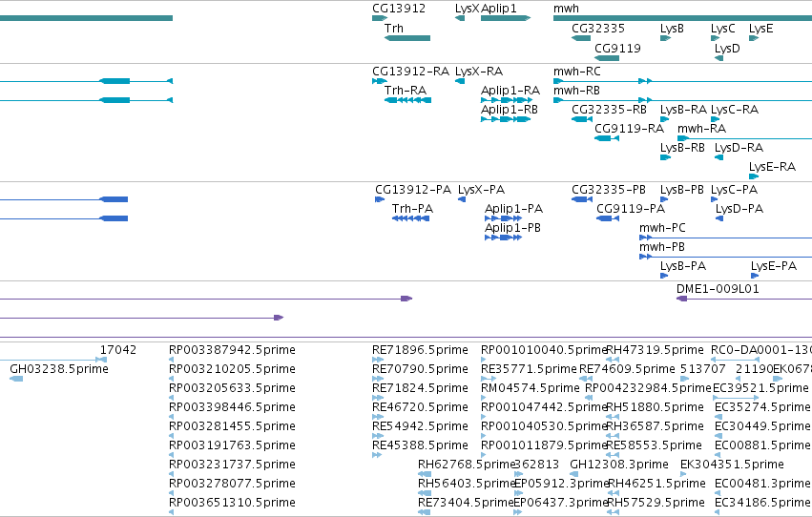The width and height of the screenshot is (812, 517).
Task: Select EST RE45388.5prime
Action: pyautogui.click(x=420, y=445)
